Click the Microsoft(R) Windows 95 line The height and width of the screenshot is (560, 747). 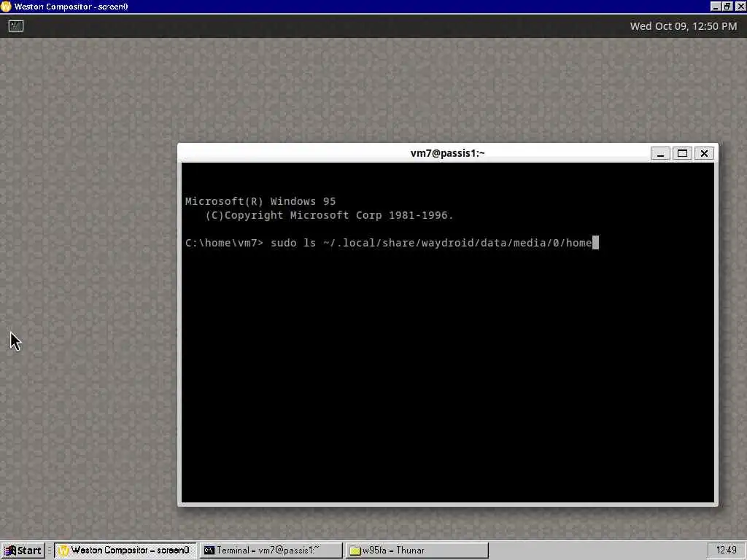[260, 201]
